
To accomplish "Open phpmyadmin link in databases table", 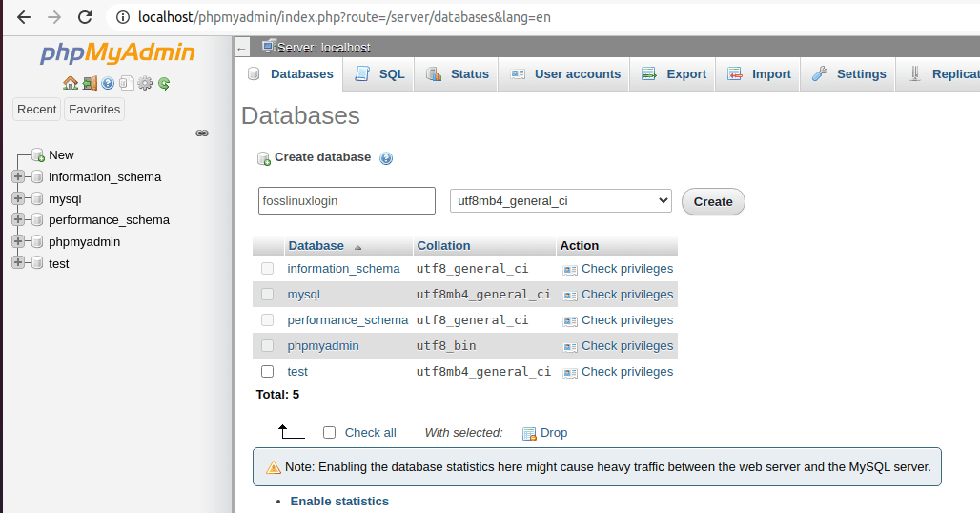I will (323, 345).
